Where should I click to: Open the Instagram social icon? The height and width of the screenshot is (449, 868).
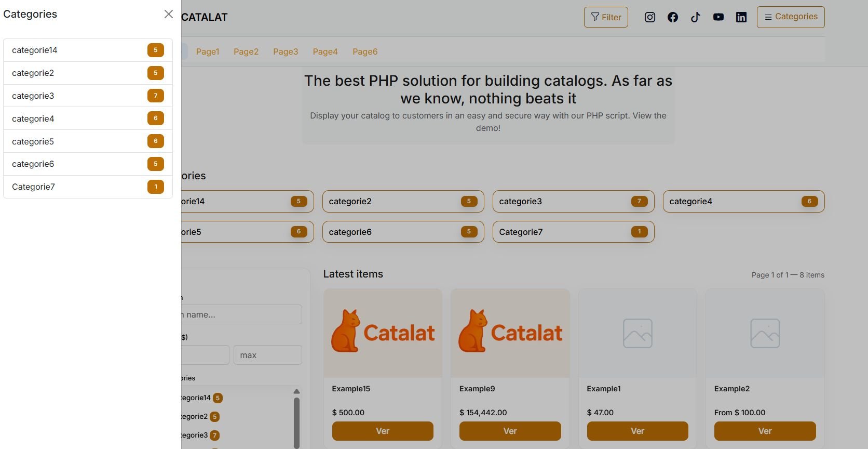coord(649,17)
